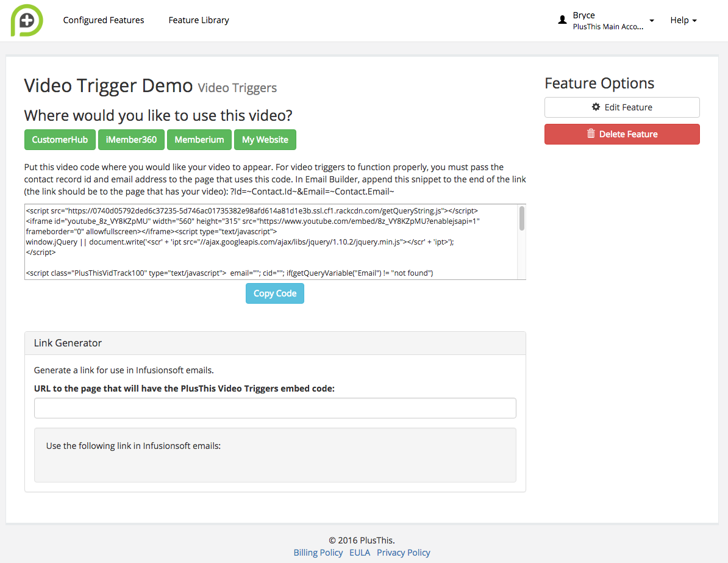Click the PlusThis Main Account name text
The width and height of the screenshot is (728, 563).
point(608,26)
